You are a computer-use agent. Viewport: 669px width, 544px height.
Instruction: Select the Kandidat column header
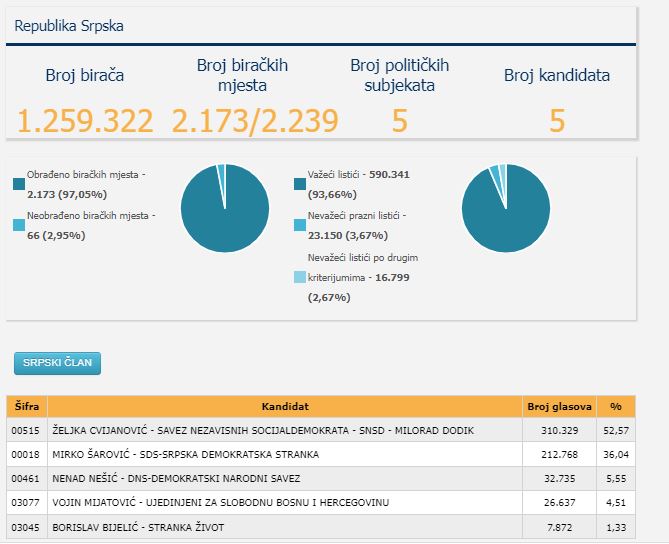pos(285,407)
